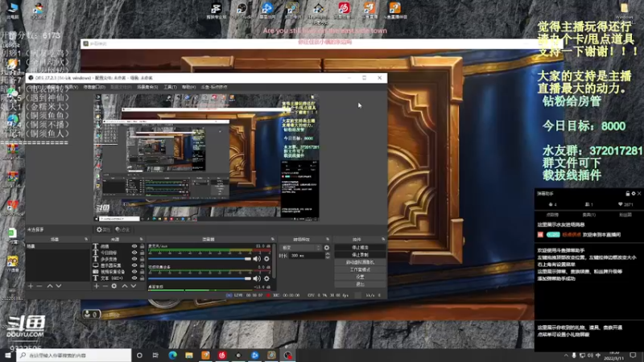Move scene up in the Scenes panel
This screenshot has height=362, width=644.
(x=50, y=286)
